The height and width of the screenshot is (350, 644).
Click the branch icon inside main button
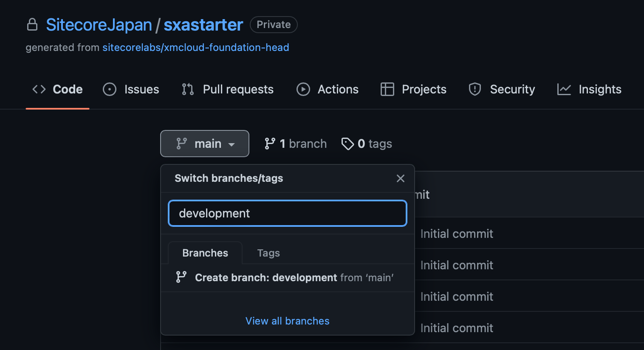(x=182, y=144)
